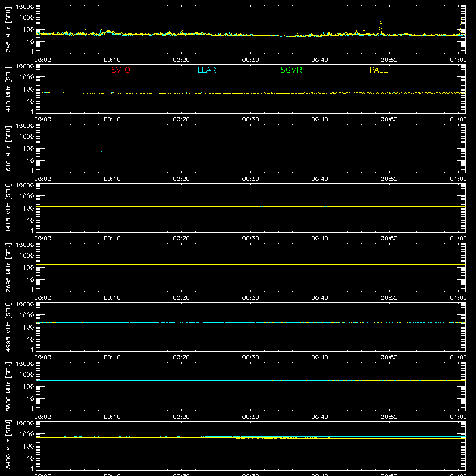Click the 245 MHz bump just before 00:10
Viewport: 476px width, 476px height.
(108, 32)
